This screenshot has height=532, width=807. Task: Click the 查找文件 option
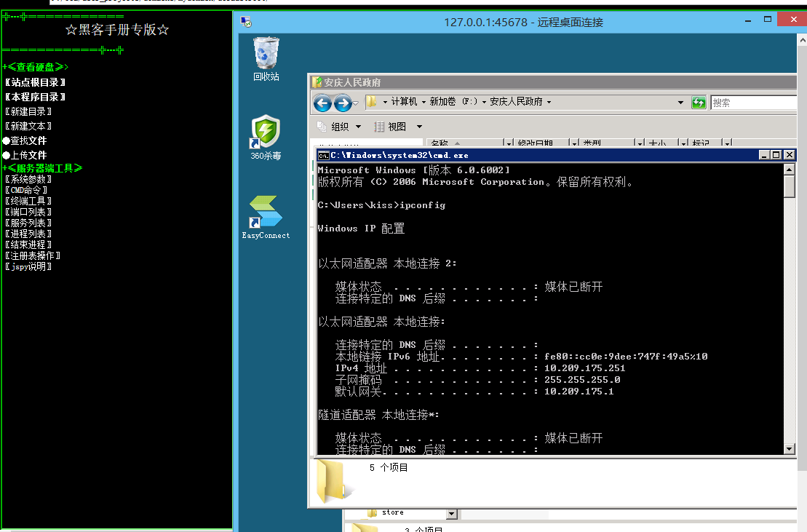pyautogui.click(x=25, y=140)
